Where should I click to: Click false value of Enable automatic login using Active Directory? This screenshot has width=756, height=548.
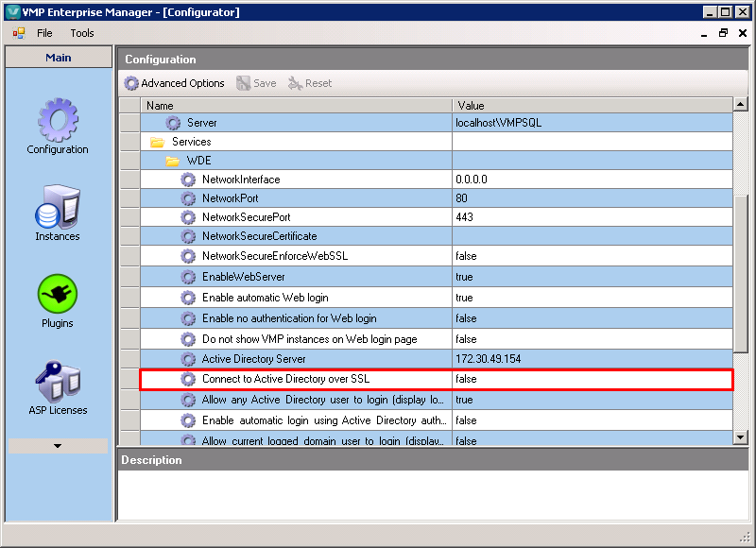click(466, 420)
